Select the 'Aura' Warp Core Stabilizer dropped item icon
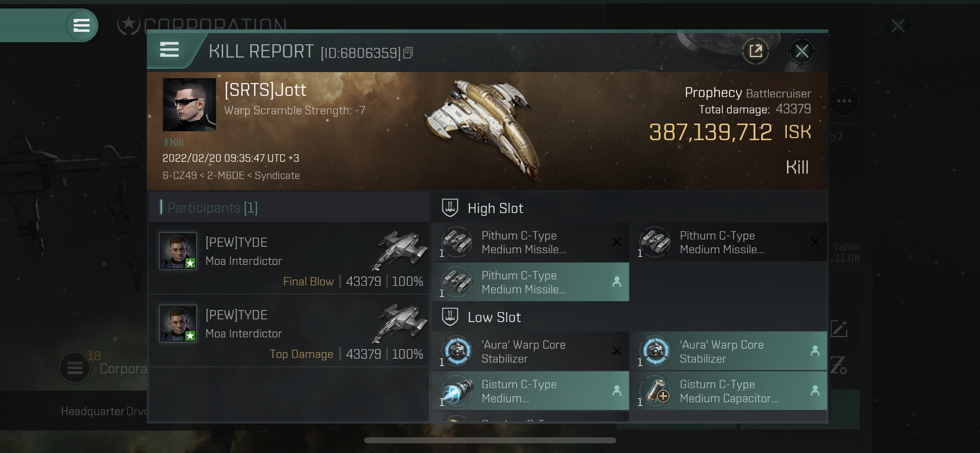 pyautogui.click(x=656, y=351)
